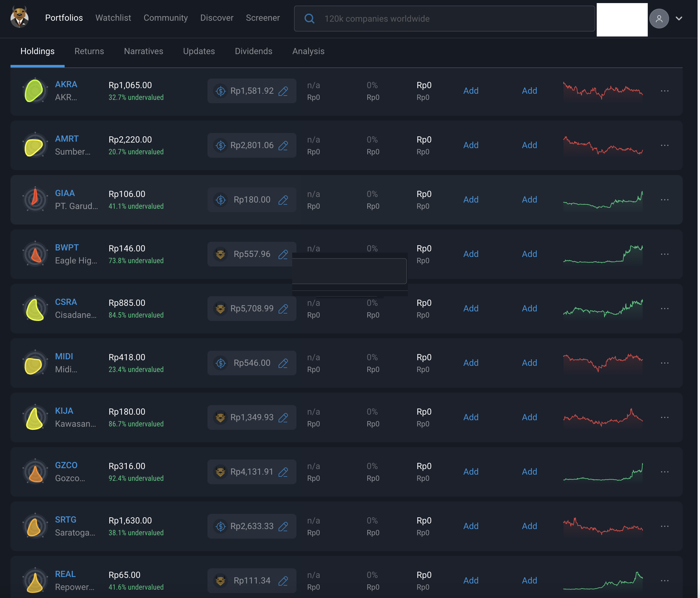Click the REAL price sparkline chart
The height and width of the screenshot is (598, 700).
[602, 580]
